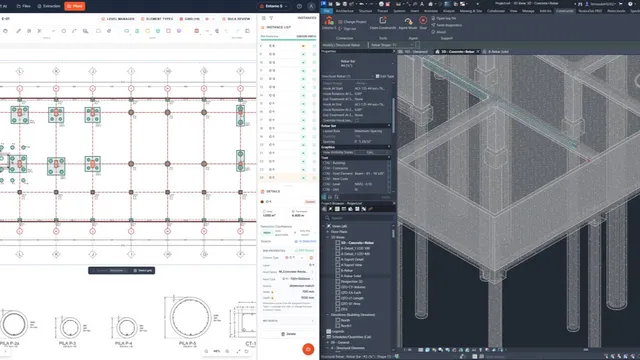Select the yellow element type icon
Image resolution: width=640 pixels, height=360 pixels.
147,31
